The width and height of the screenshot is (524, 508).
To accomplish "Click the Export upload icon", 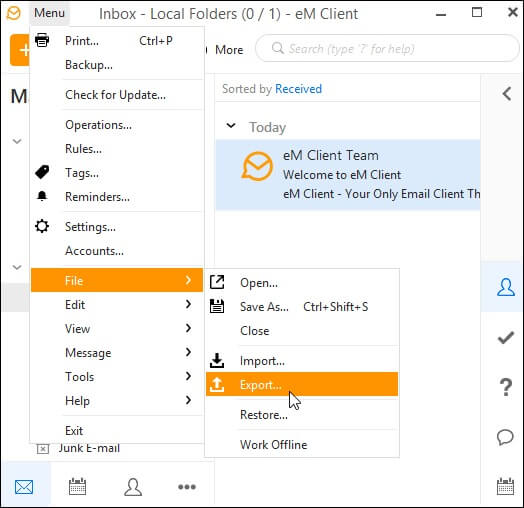I will pyautogui.click(x=217, y=384).
